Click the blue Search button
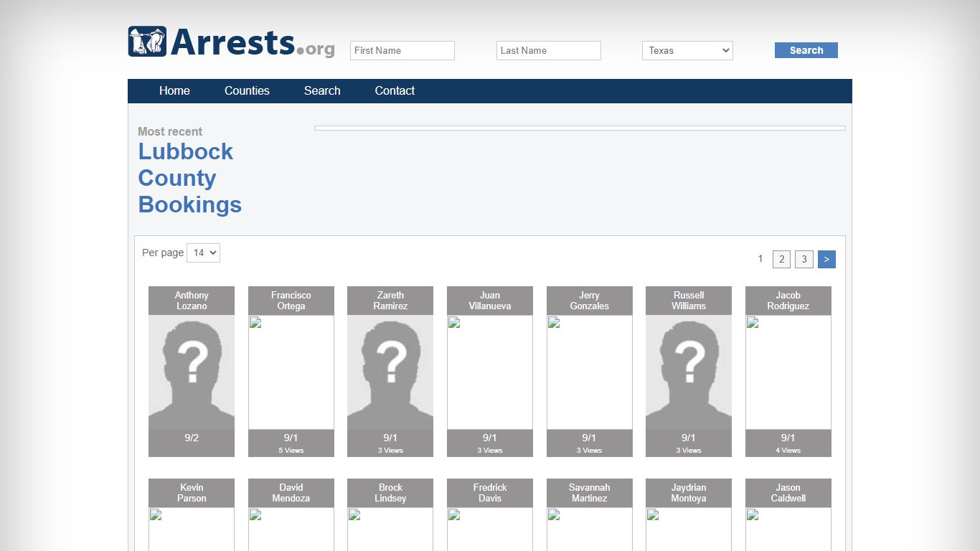 pyautogui.click(x=806, y=50)
